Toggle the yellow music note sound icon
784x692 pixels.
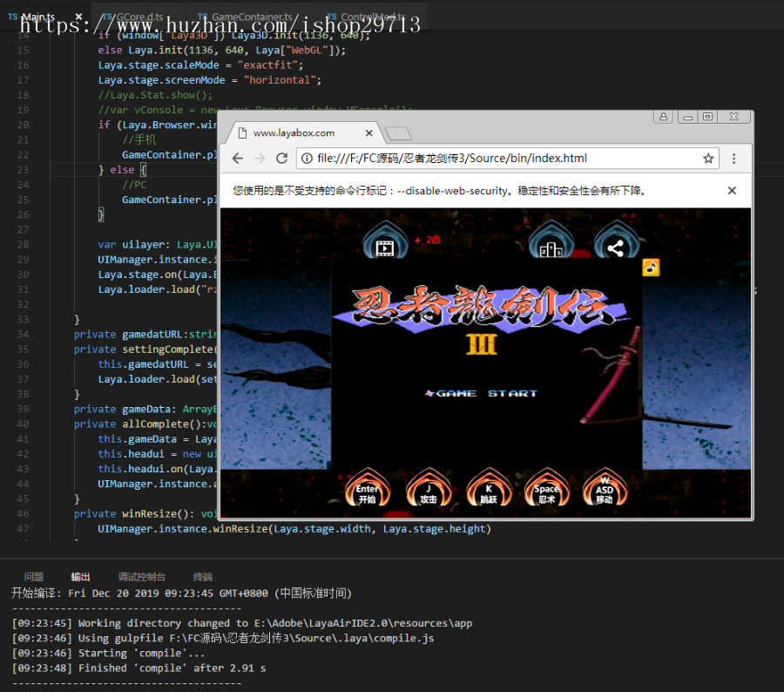point(651,268)
